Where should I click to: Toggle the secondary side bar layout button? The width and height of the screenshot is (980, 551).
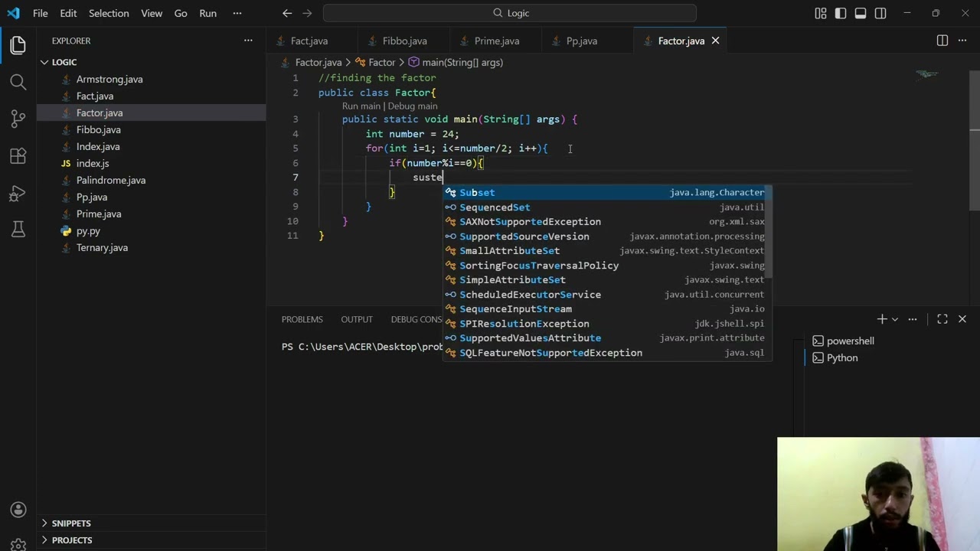click(x=880, y=13)
